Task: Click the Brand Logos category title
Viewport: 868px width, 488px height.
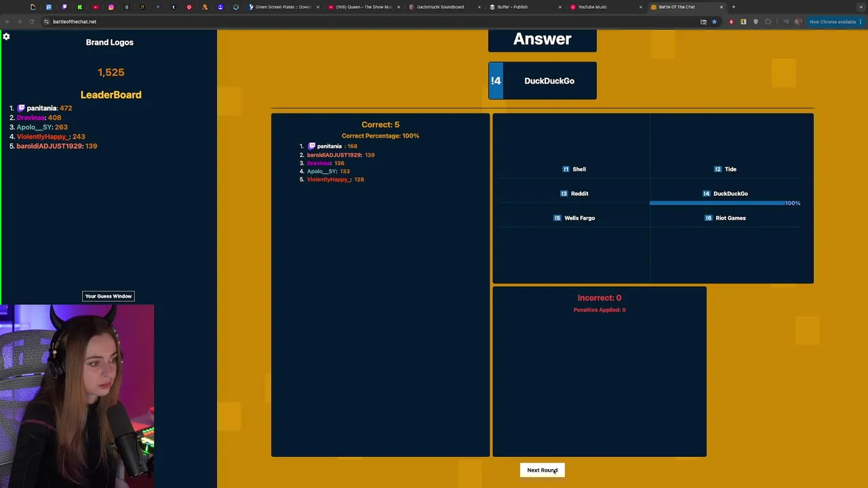Action: click(x=110, y=42)
